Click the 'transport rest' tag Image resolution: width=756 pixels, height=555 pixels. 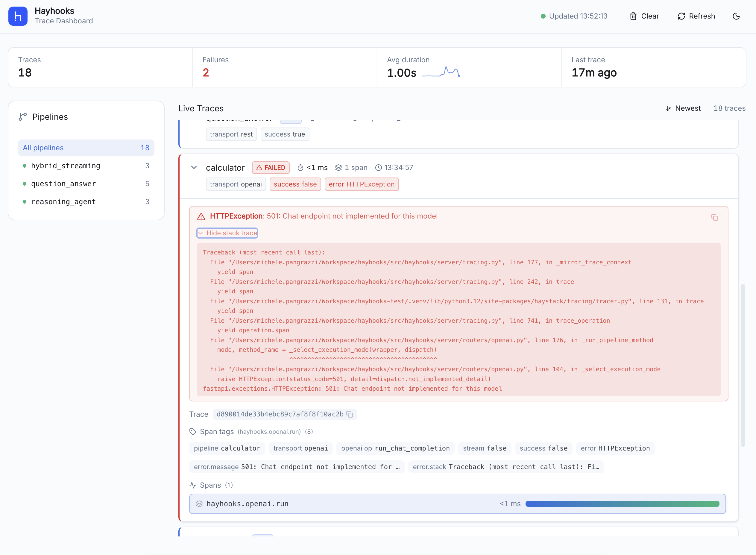[231, 134]
